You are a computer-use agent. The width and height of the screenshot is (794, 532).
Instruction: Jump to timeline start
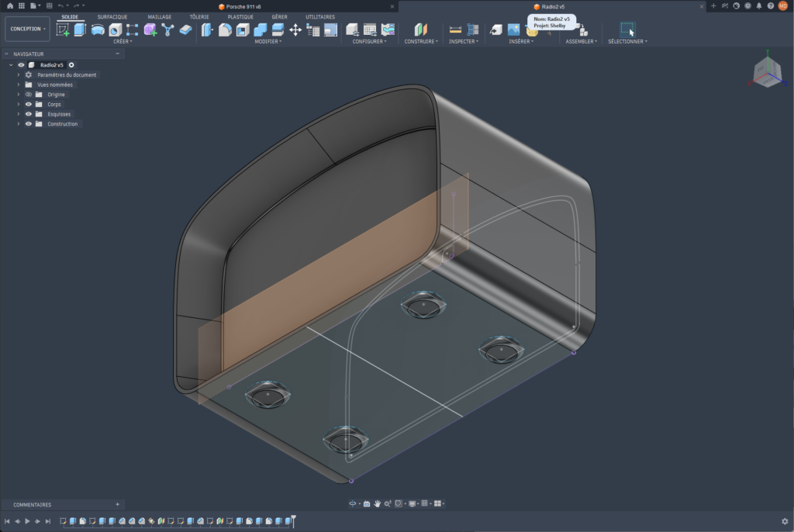pyautogui.click(x=7, y=521)
